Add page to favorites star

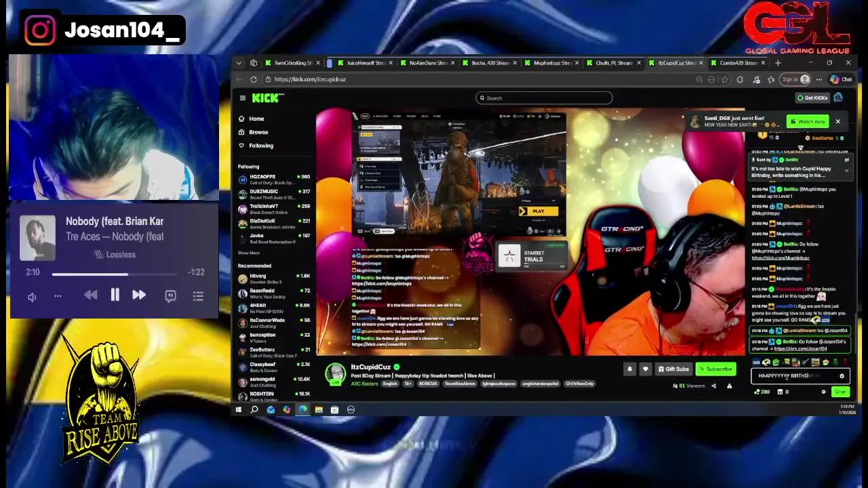(x=724, y=79)
